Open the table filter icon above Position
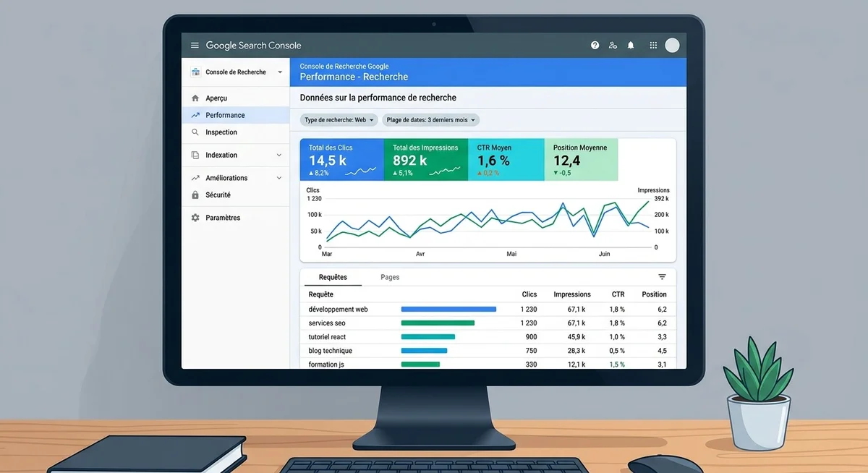 pyautogui.click(x=661, y=276)
